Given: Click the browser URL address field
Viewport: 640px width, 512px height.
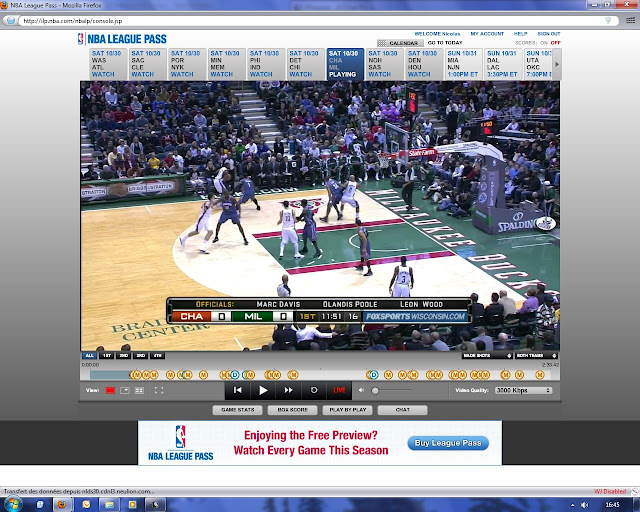Looking at the screenshot, I should (x=314, y=21).
